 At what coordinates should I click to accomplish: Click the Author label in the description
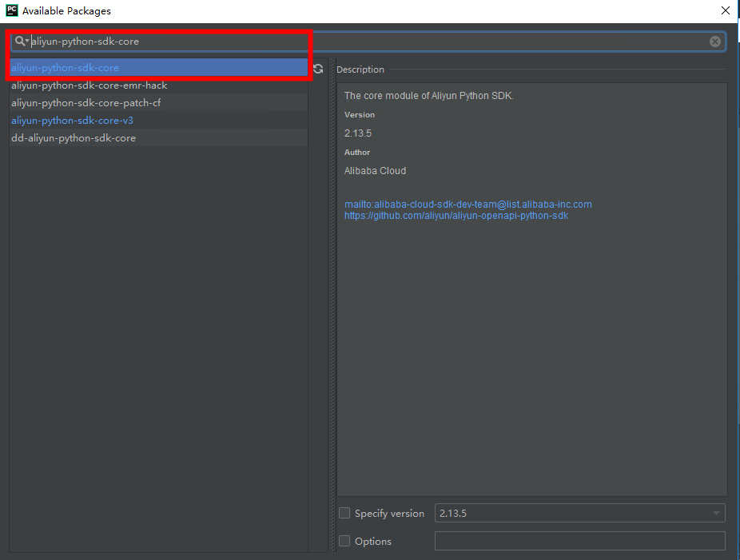click(x=356, y=153)
